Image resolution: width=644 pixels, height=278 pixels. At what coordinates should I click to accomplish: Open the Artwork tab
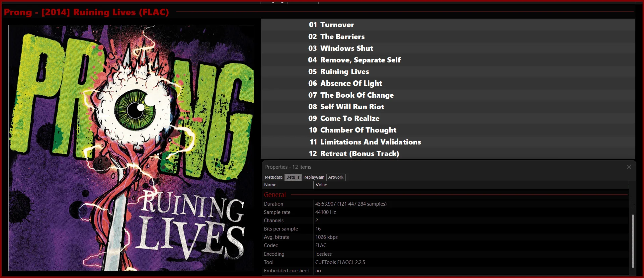pos(336,177)
